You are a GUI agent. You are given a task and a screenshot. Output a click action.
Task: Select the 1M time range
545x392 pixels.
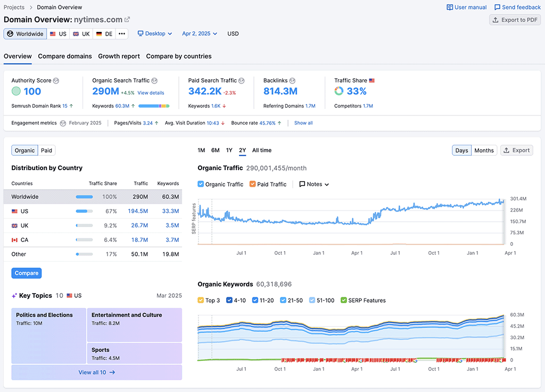201,151
